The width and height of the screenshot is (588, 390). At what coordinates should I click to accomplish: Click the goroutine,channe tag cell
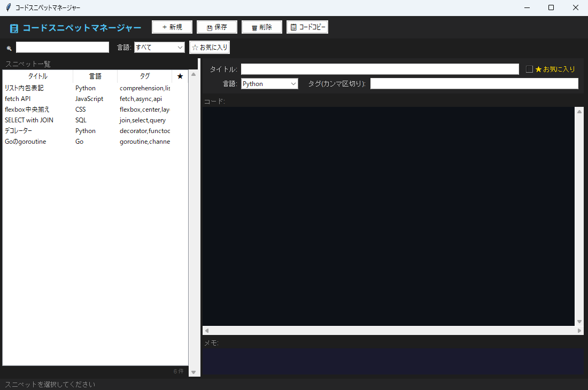[145, 142]
